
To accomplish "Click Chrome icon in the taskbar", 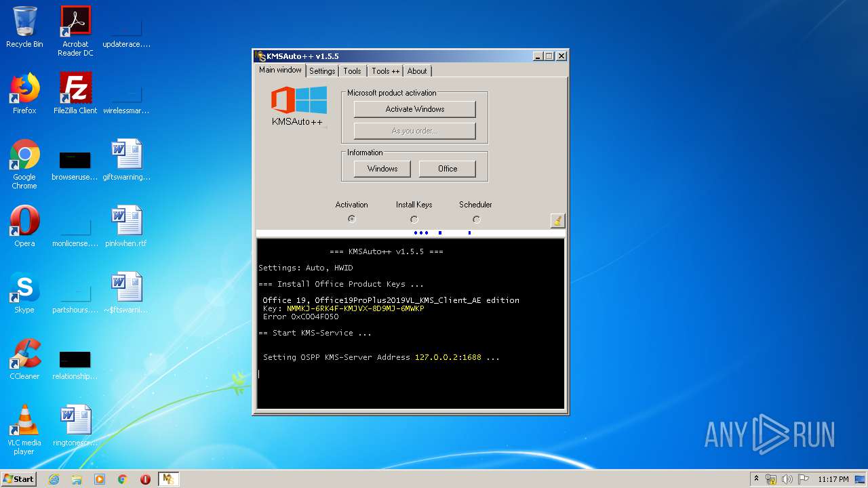I will coord(123,479).
